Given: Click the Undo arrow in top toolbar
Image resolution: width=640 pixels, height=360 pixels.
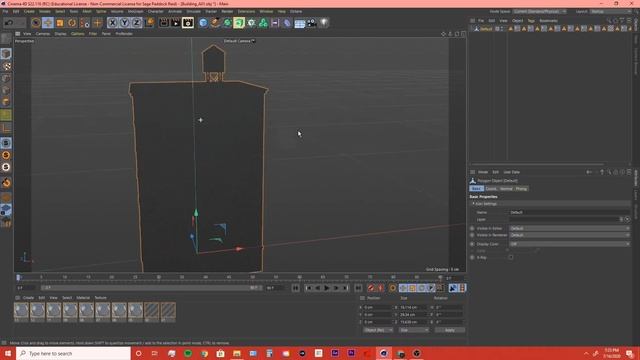Looking at the screenshot, I should [x=9, y=23].
